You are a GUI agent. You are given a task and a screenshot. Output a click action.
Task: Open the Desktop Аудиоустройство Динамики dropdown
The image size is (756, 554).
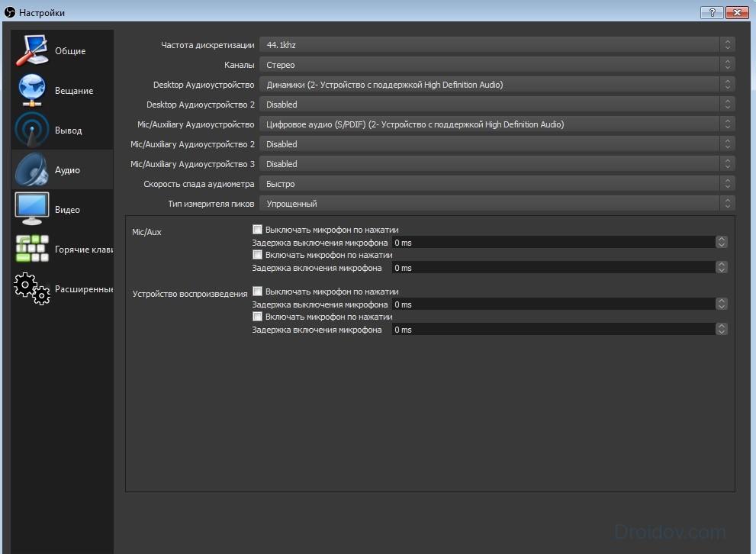497,85
